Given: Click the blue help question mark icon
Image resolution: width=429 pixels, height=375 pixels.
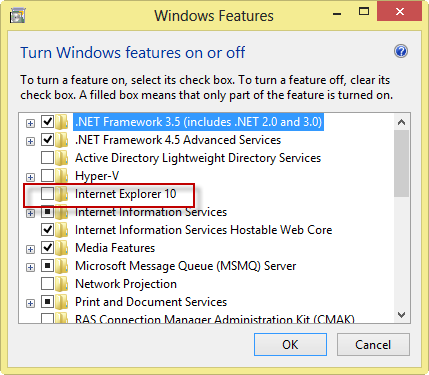Looking at the screenshot, I should pos(401,52).
